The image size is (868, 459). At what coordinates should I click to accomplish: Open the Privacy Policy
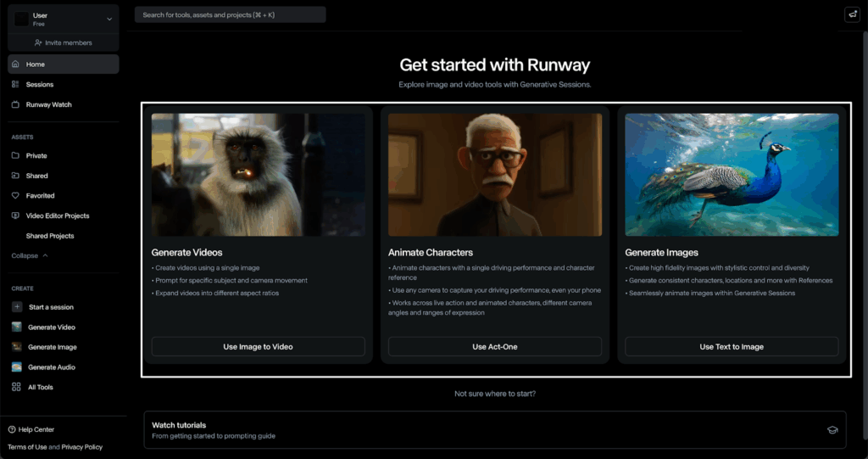pos(82,447)
